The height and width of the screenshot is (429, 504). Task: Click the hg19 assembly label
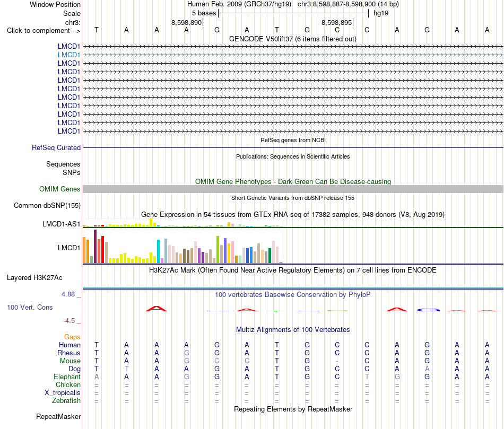pos(380,13)
